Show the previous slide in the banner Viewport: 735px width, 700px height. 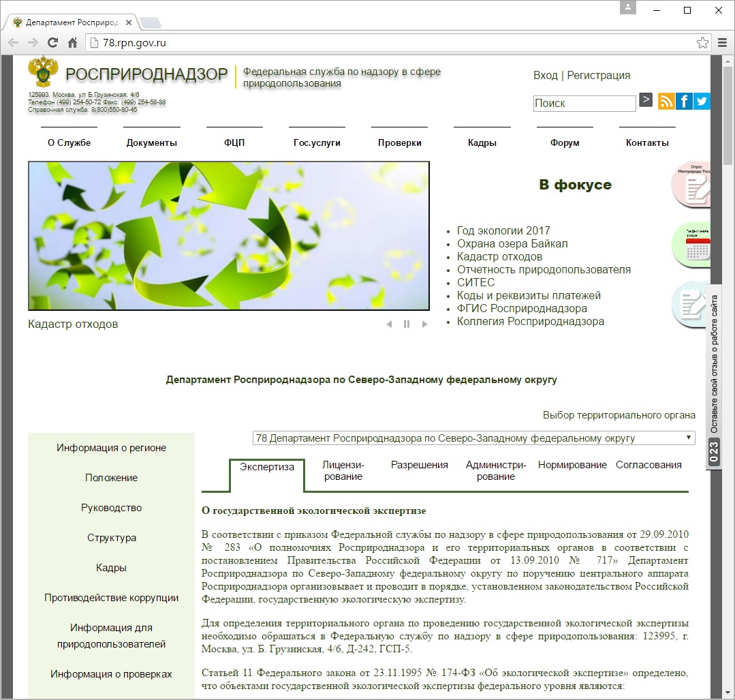point(389,324)
